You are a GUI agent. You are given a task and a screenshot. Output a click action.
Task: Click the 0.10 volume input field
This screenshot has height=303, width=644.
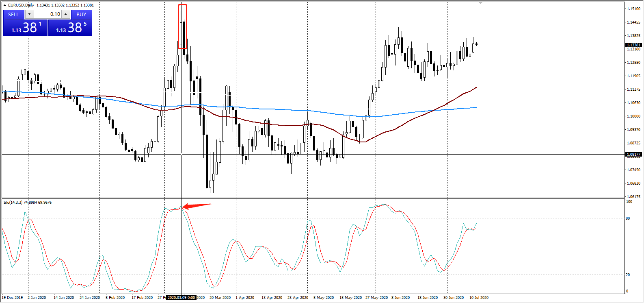[x=48, y=14]
